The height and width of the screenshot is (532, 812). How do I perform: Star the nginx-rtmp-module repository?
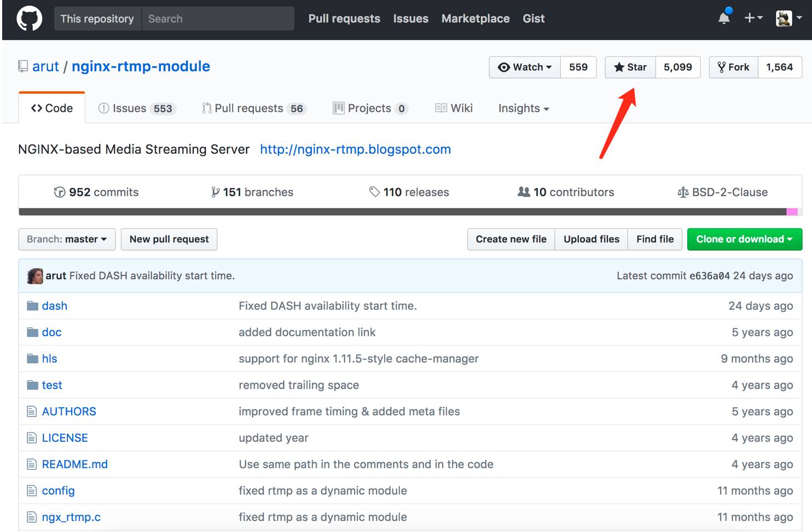click(x=630, y=67)
